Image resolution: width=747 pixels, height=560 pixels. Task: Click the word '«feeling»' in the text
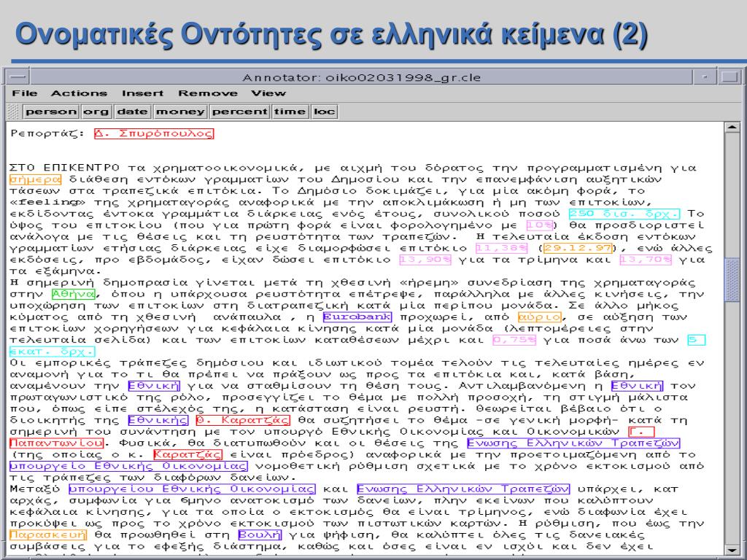(x=47, y=203)
